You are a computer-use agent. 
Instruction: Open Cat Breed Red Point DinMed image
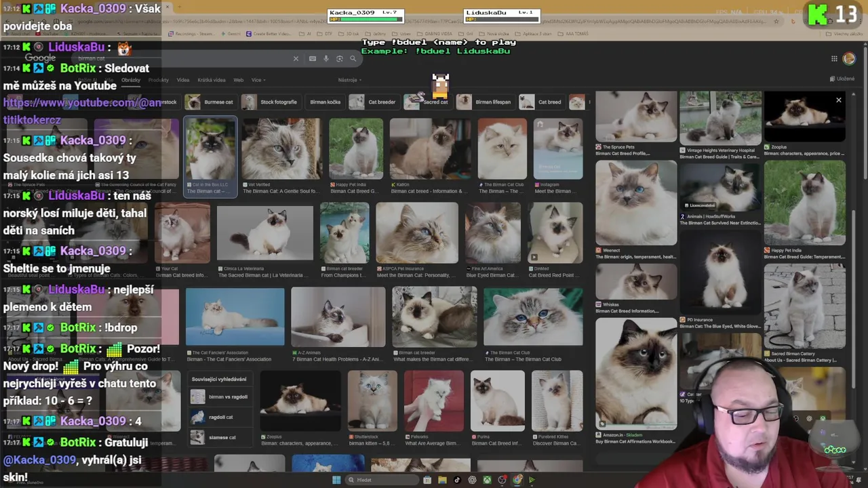tap(555, 233)
